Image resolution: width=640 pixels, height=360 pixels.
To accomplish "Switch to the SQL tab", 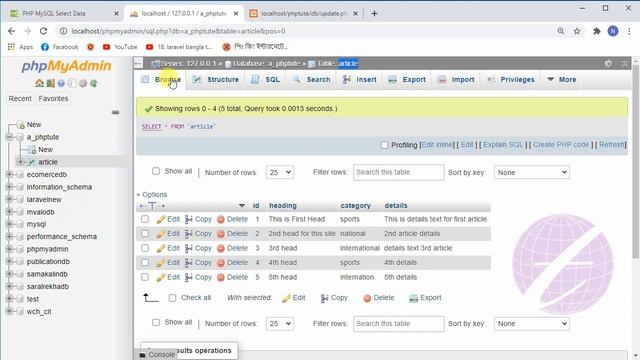I will 266,80.
